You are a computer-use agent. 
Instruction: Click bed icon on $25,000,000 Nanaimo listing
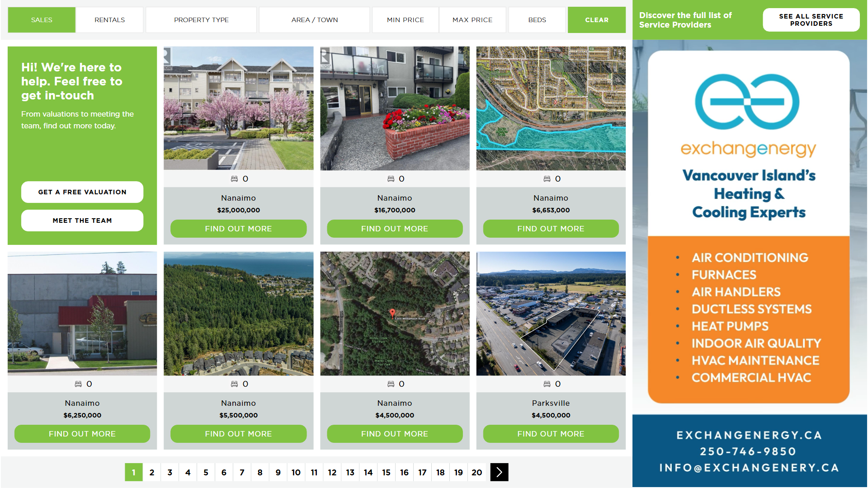[x=234, y=179]
